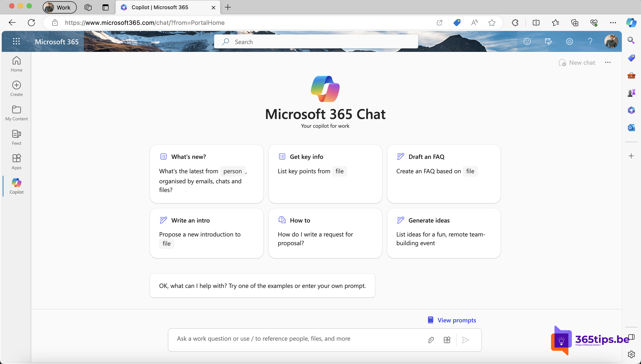This screenshot has width=641, height=364.
Task: Click the Settings gear icon in top bar
Action: coord(569,41)
